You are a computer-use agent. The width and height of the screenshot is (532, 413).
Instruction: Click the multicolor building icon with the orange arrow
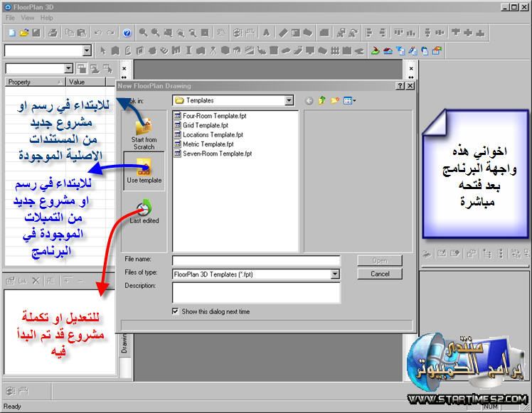437,51
